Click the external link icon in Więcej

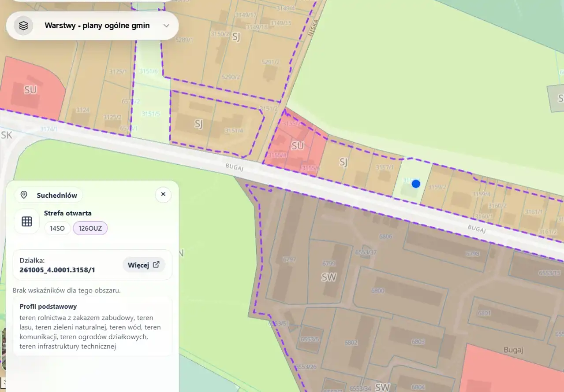point(156,265)
